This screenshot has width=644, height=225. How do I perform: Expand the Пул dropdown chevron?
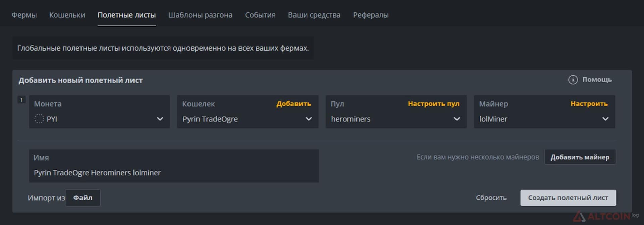click(x=457, y=119)
